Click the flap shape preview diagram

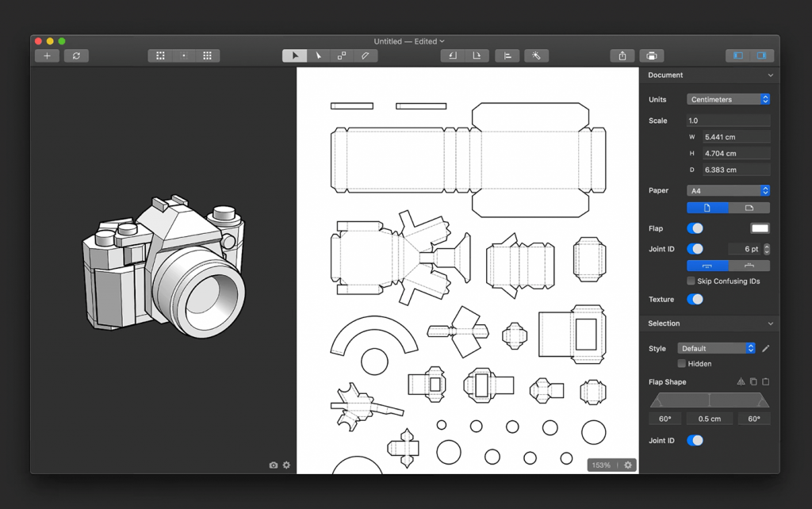(x=710, y=400)
